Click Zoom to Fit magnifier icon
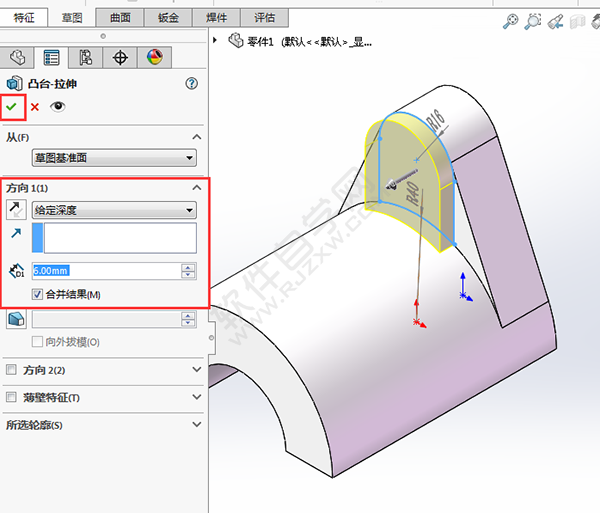This screenshot has height=513, width=600. (x=510, y=21)
